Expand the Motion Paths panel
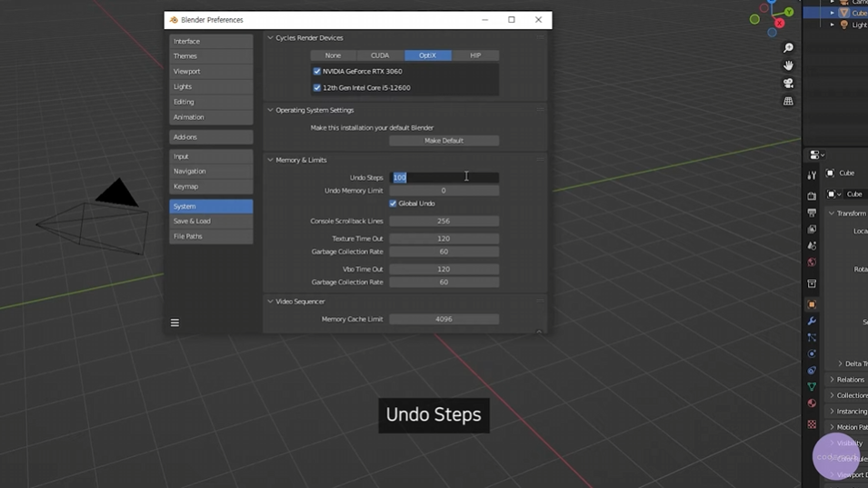The image size is (868, 488). (x=832, y=427)
